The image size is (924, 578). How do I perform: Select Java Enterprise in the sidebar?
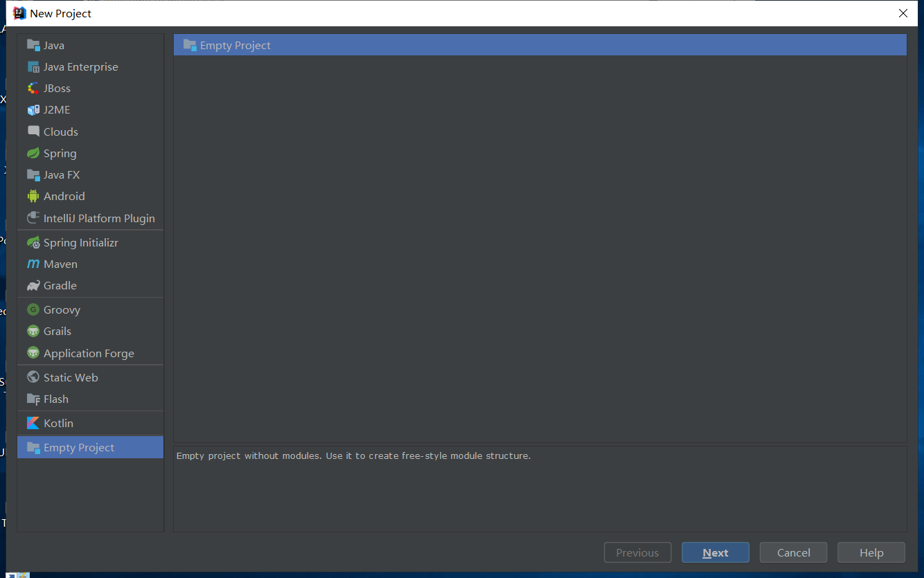[80, 67]
